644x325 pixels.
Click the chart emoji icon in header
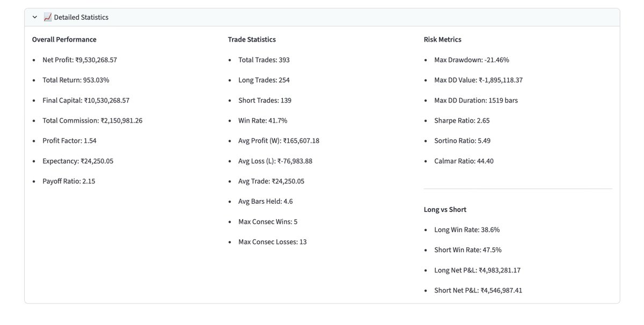(48, 17)
